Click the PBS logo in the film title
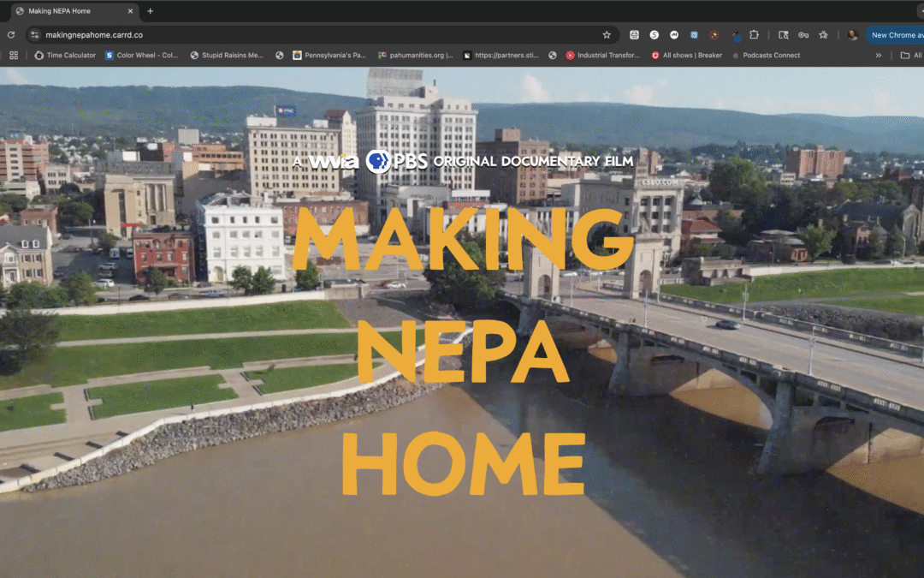This screenshot has width=924, height=578. tap(396, 161)
